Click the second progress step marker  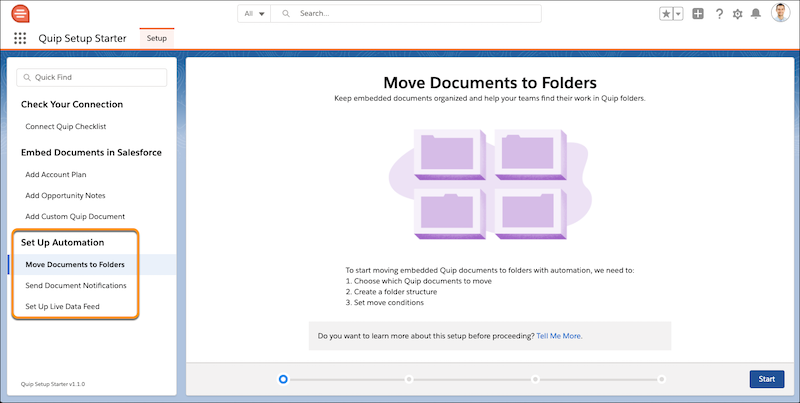[409, 379]
